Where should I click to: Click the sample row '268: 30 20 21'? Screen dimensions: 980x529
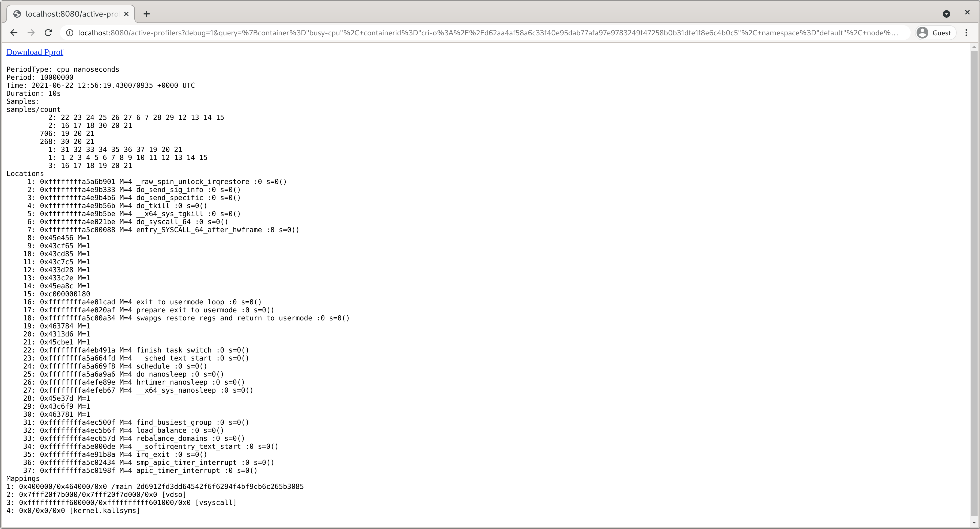tap(67, 141)
